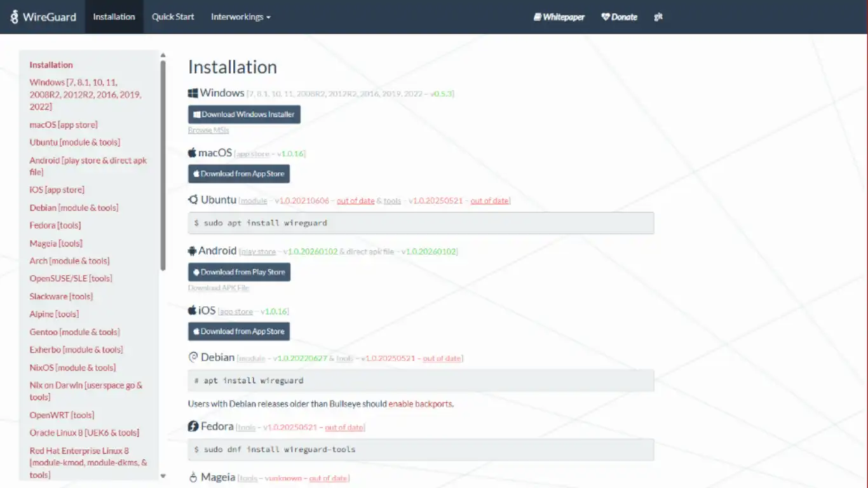The image size is (868, 488).
Task: Click the Fedora logo icon beside heading
Action: [x=193, y=426]
